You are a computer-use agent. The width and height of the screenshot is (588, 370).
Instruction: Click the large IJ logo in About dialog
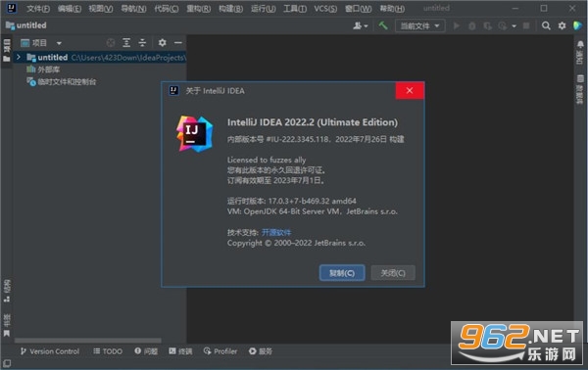point(195,134)
